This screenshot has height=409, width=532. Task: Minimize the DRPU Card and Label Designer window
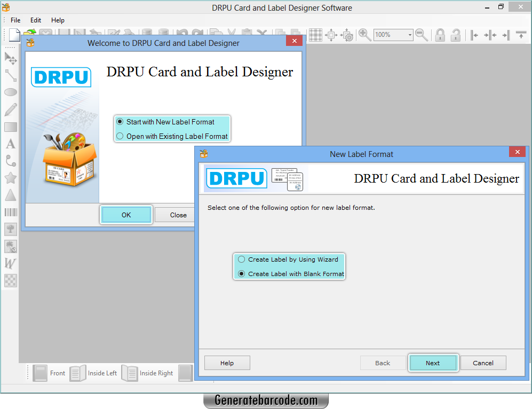(487, 7)
